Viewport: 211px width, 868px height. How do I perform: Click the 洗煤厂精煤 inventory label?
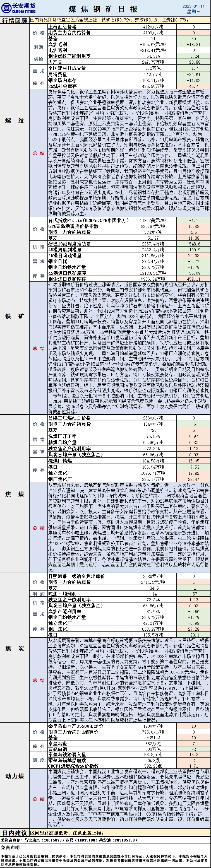(x=60, y=460)
